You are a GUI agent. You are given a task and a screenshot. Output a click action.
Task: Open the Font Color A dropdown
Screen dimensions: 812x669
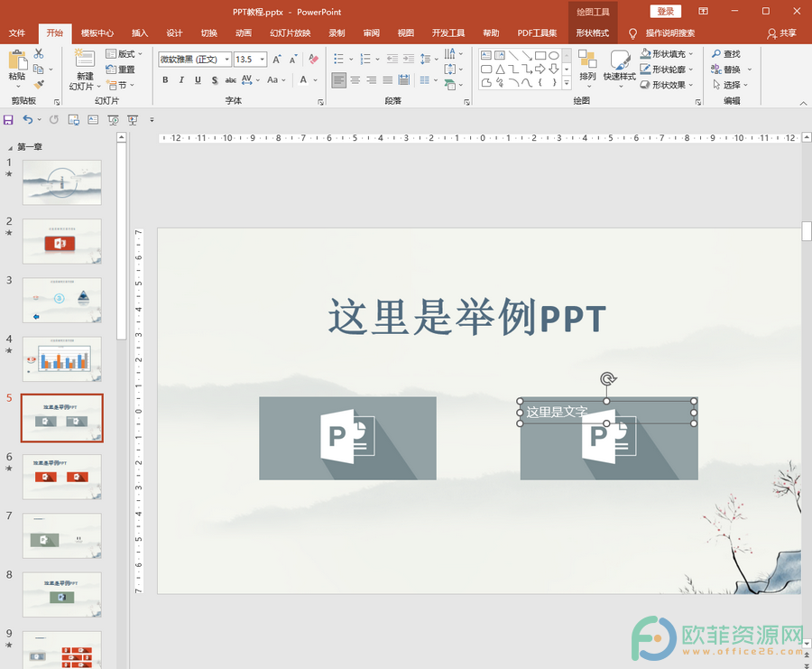point(315,79)
